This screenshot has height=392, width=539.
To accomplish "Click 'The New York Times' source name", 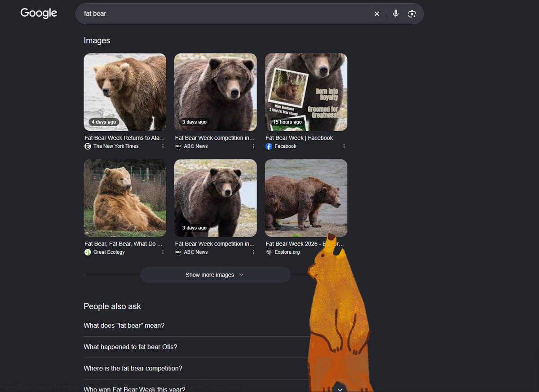I will tap(116, 146).
